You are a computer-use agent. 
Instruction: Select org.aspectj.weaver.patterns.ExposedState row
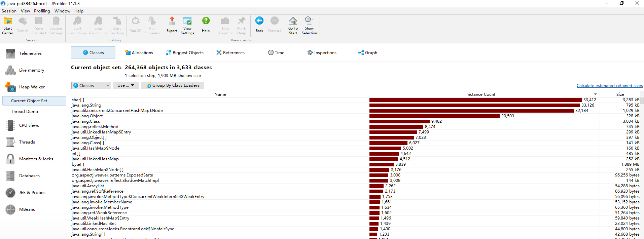(x=355, y=175)
